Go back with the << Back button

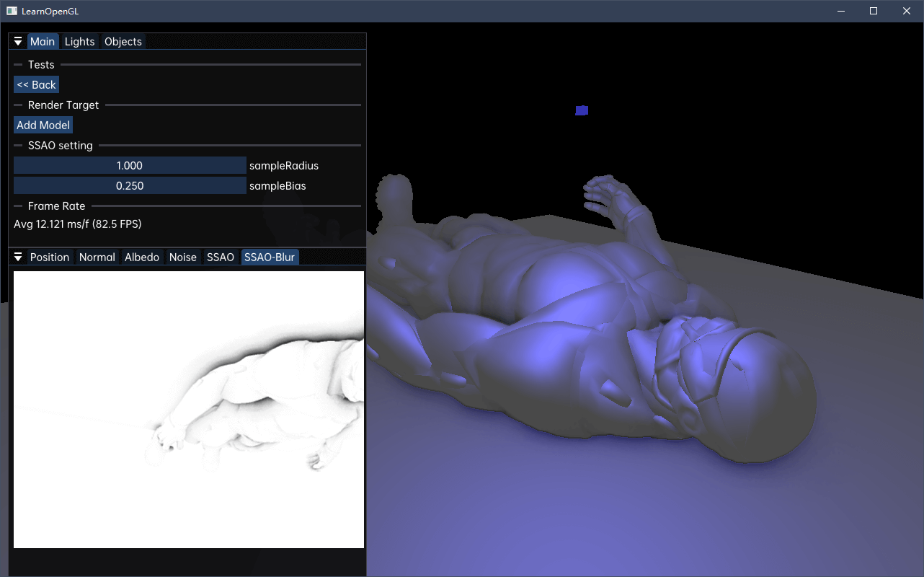coord(36,85)
